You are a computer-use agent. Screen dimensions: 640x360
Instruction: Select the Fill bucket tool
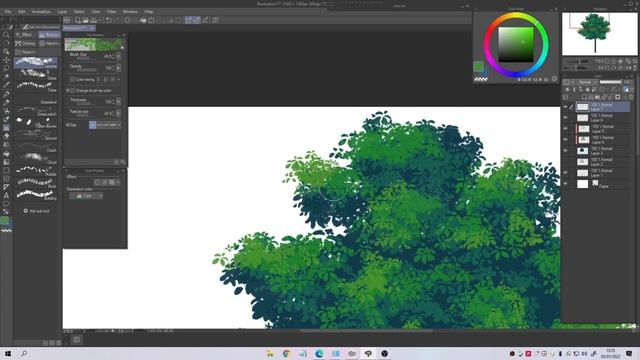pos(6,153)
